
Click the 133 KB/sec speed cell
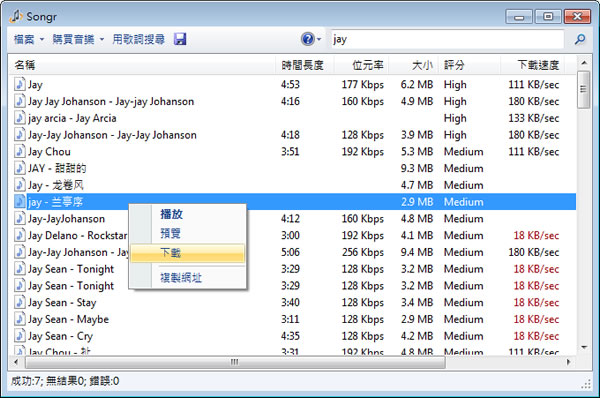[x=533, y=118]
